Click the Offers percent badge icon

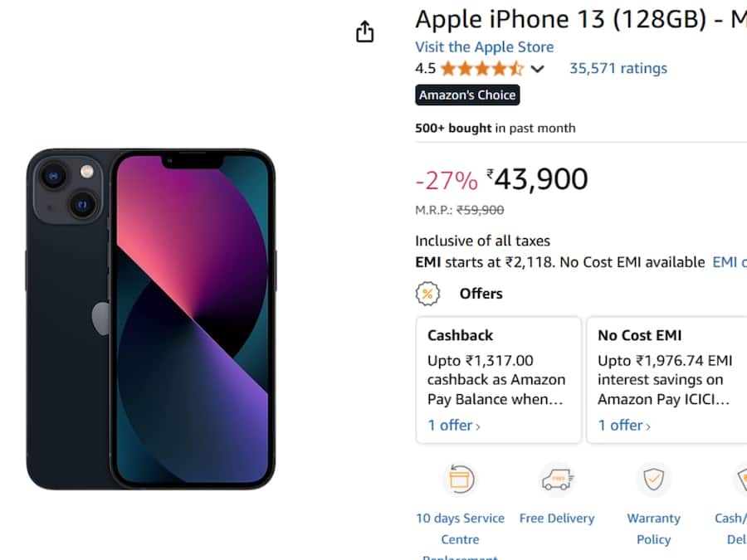427,294
